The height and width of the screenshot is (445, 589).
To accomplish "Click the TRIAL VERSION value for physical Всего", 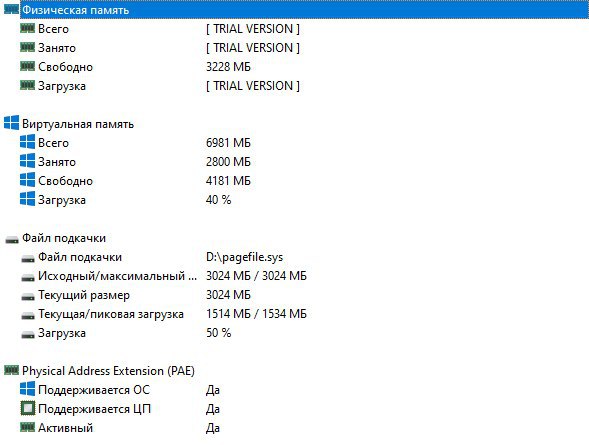I will (x=253, y=29).
